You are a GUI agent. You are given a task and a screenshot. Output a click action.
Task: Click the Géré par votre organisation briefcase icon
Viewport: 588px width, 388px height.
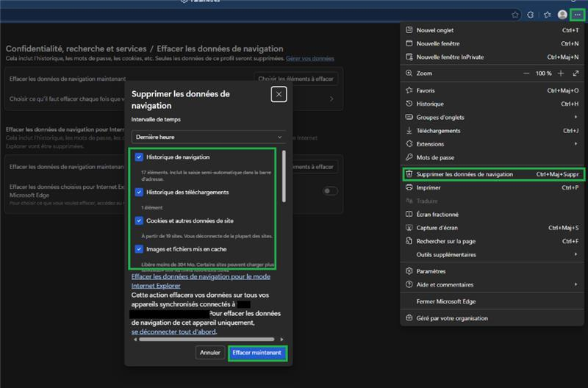click(409, 318)
